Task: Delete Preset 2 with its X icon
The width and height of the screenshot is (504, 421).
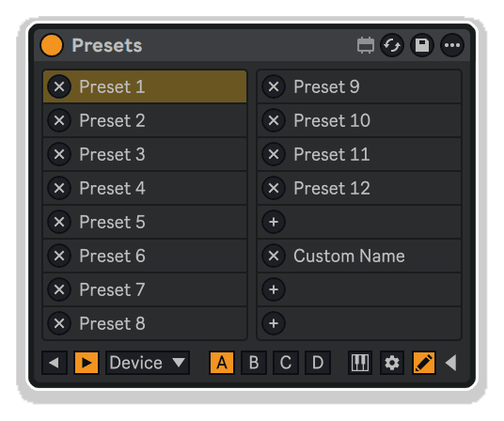Action: pyautogui.click(x=59, y=120)
